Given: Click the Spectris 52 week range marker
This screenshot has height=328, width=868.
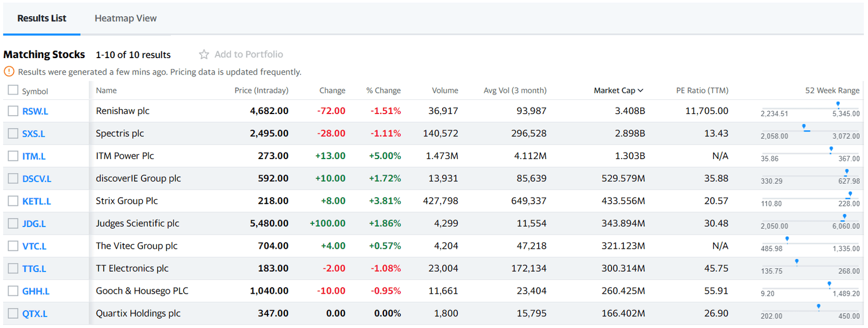Looking at the screenshot, I should coord(805,127).
